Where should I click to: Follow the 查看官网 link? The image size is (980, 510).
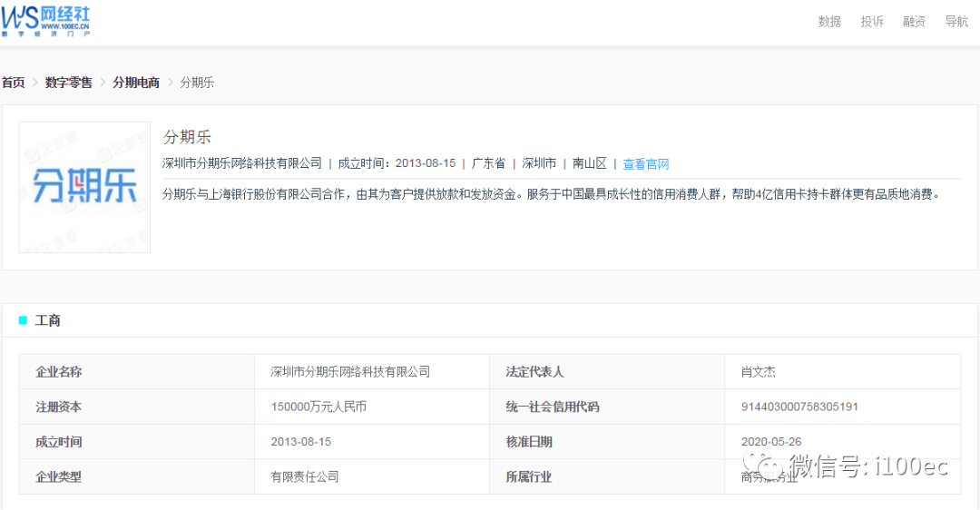646,164
